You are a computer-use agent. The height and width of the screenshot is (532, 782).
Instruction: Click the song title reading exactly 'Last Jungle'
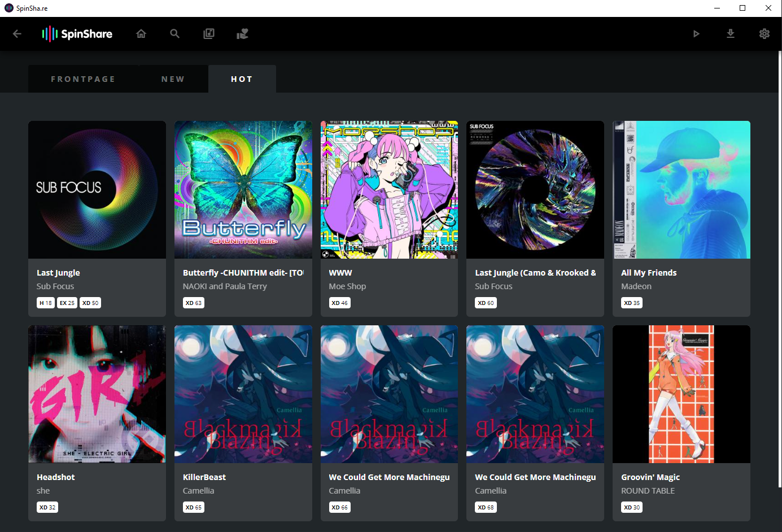[x=58, y=273]
